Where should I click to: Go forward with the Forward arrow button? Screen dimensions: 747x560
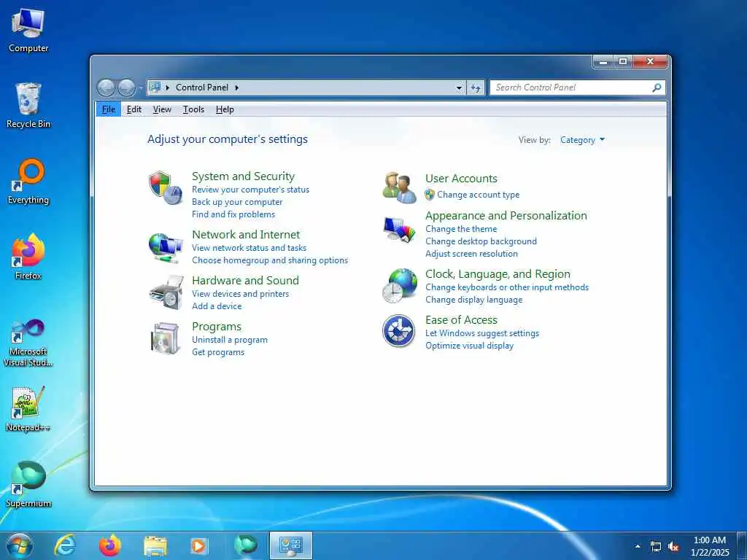pyautogui.click(x=126, y=87)
